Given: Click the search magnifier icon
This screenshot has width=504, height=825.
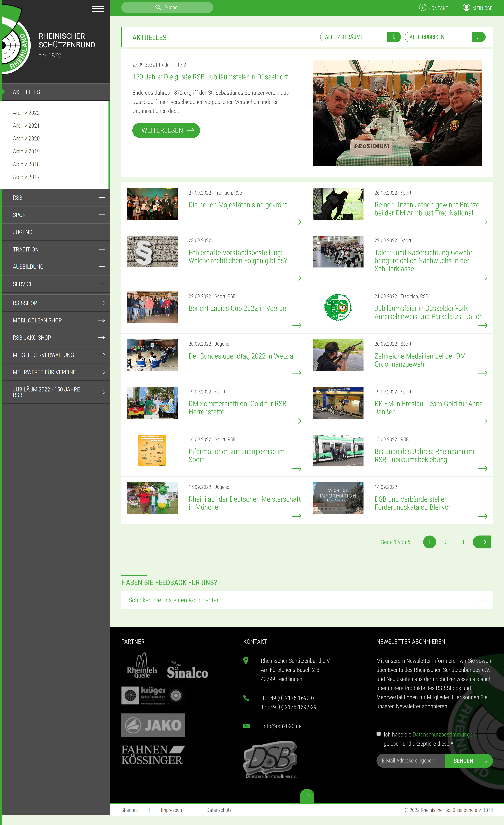Looking at the screenshot, I should 158,7.
